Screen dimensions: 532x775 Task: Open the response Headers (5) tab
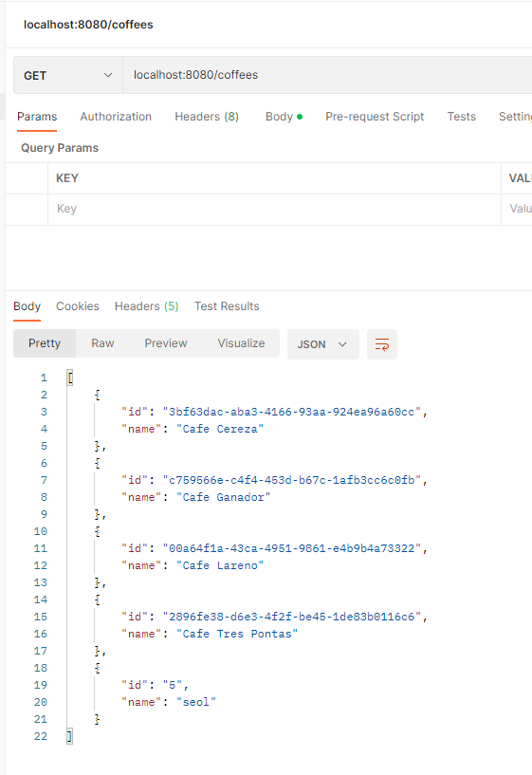pos(146,306)
